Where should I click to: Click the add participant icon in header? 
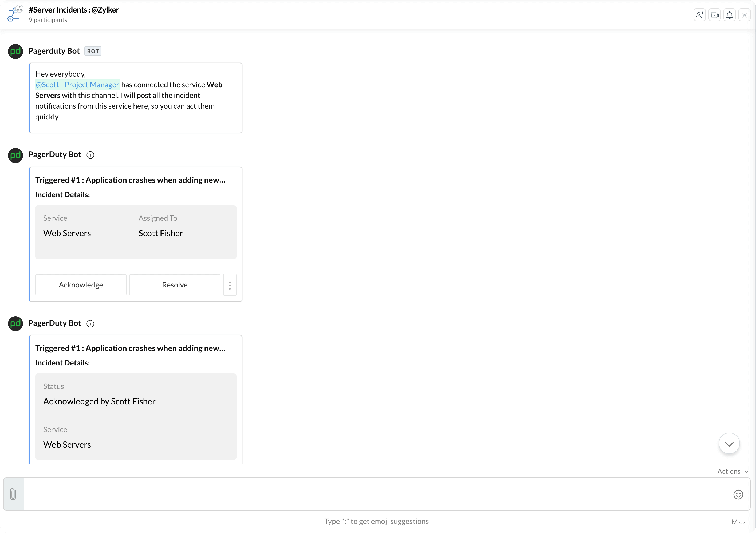click(699, 15)
